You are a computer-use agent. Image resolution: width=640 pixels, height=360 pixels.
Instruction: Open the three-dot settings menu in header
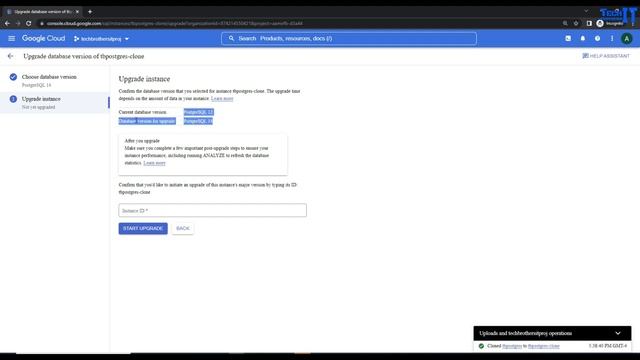coord(612,38)
